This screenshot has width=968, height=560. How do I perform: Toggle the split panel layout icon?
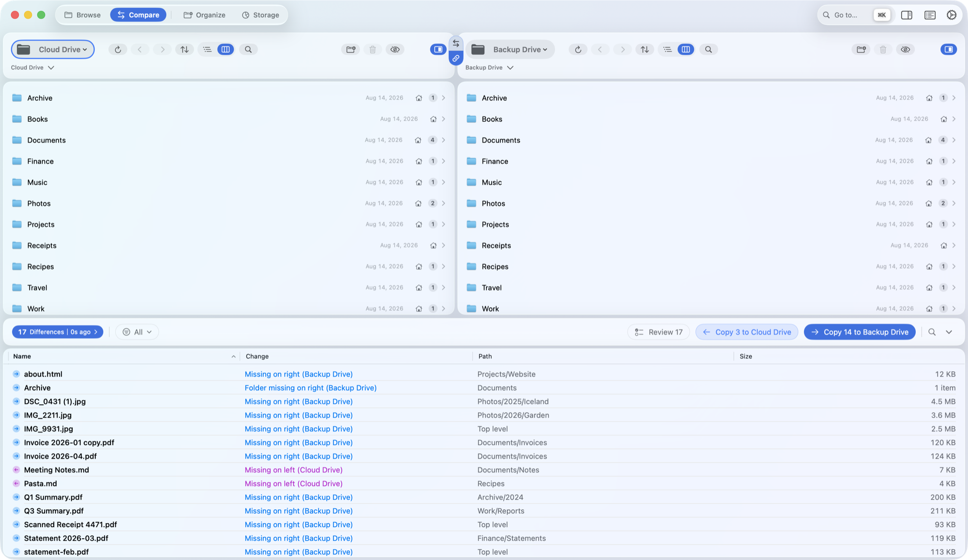pyautogui.click(x=907, y=15)
